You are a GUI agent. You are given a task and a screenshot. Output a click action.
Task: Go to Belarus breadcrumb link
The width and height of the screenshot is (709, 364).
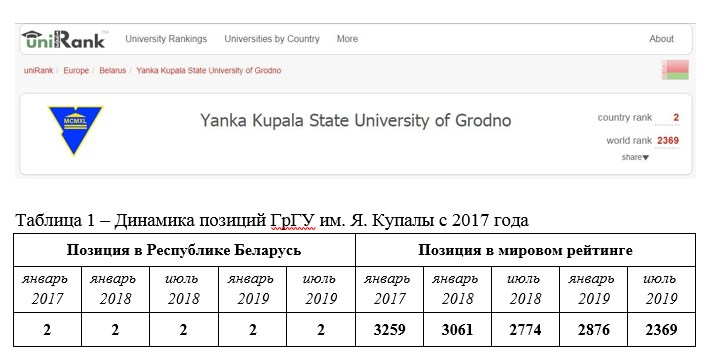[113, 71]
